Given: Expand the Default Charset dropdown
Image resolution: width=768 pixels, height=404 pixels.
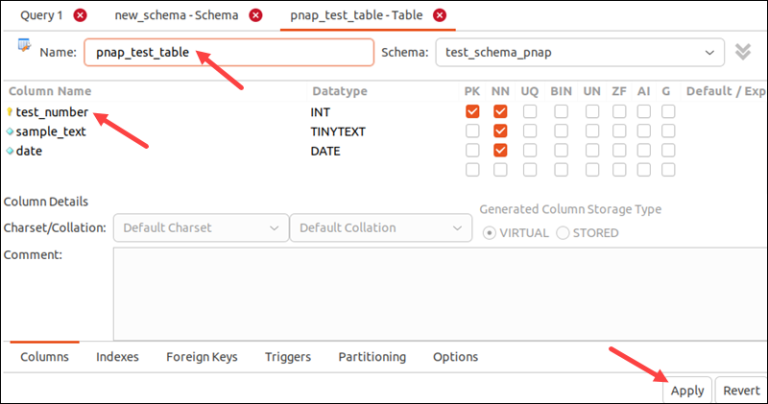Looking at the screenshot, I should 199,228.
